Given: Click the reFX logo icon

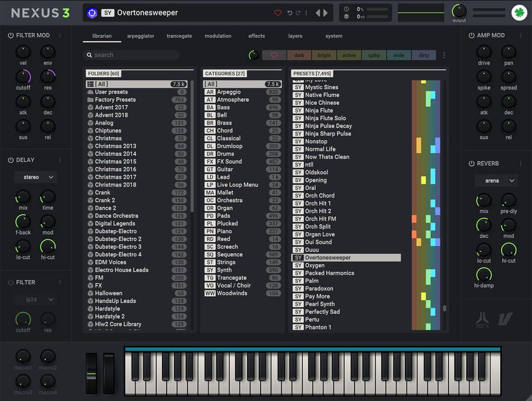Looking at the screenshot, I should point(482,320).
